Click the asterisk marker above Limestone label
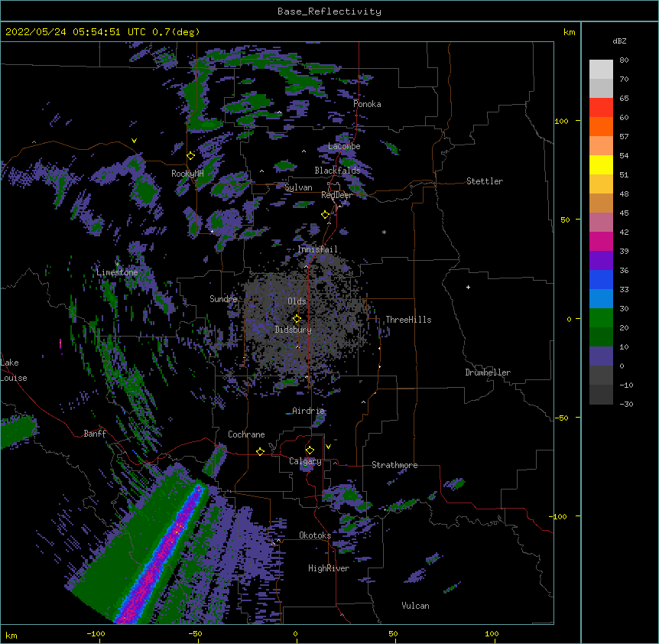This screenshot has width=659, height=644. (117, 264)
